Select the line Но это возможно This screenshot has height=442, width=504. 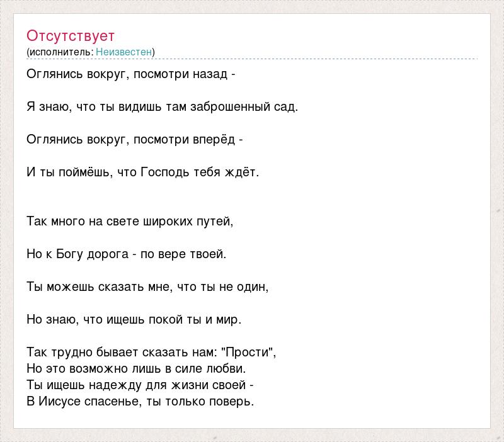point(136,368)
